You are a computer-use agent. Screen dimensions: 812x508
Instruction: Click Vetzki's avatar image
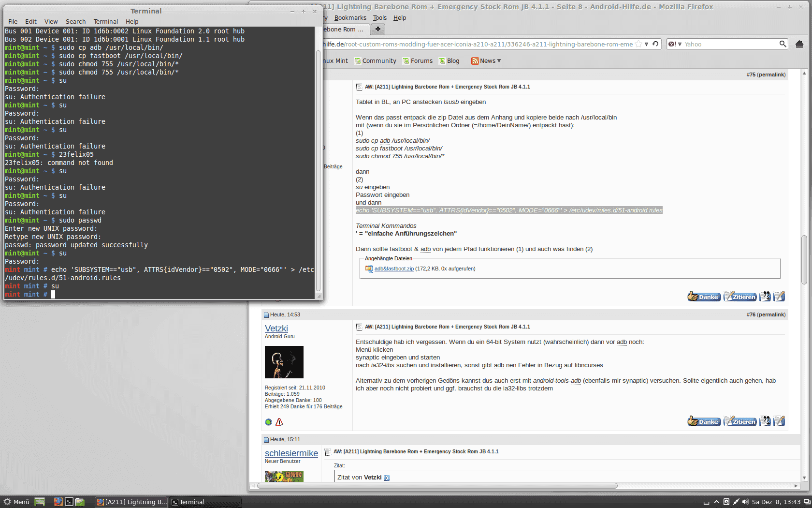(284, 362)
